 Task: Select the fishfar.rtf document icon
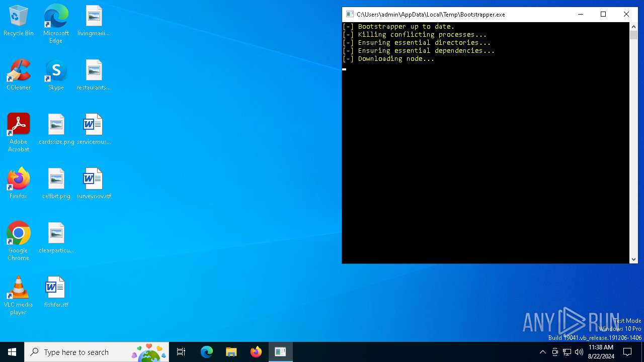[x=56, y=293]
